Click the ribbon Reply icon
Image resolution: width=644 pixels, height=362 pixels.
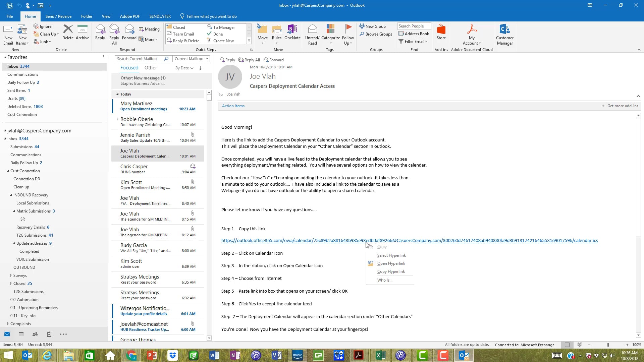pos(100,33)
